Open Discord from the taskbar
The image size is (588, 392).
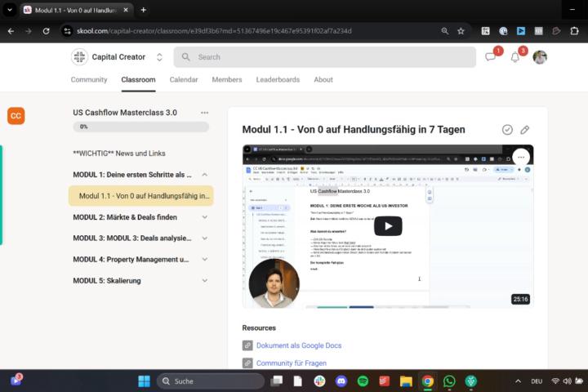pyautogui.click(x=341, y=381)
